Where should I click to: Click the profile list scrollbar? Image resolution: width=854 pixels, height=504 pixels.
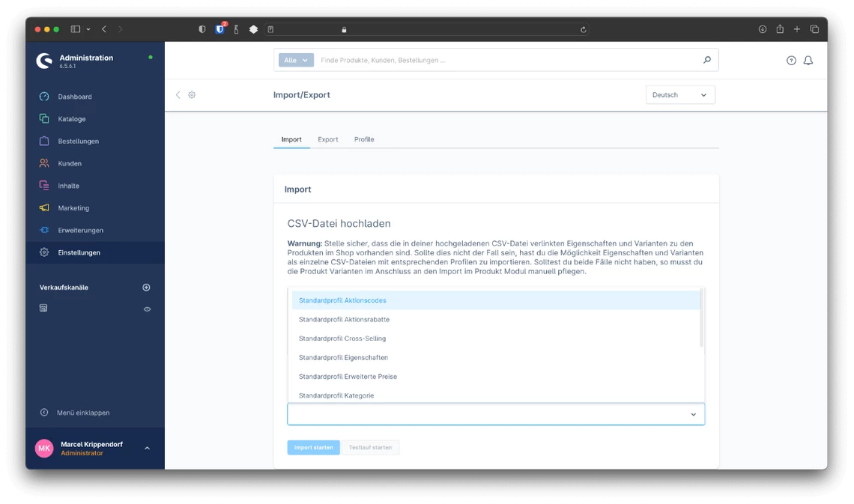click(x=701, y=318)
